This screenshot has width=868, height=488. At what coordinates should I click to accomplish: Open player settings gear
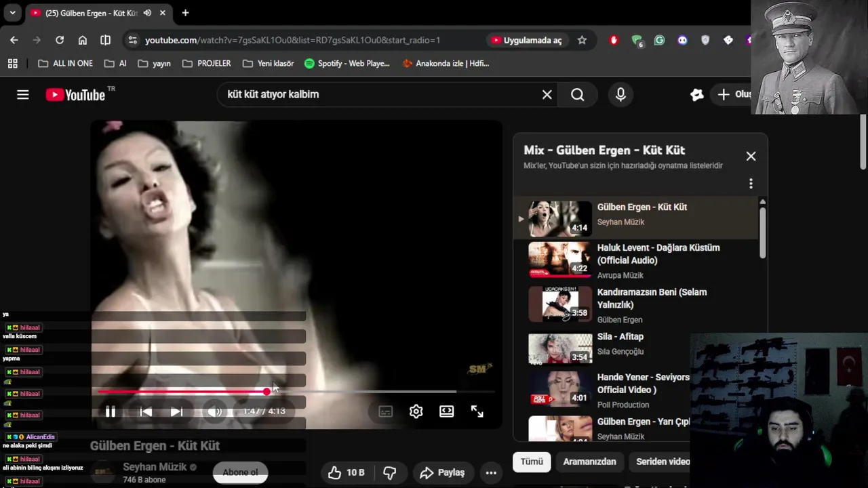[x=416, y=411]
